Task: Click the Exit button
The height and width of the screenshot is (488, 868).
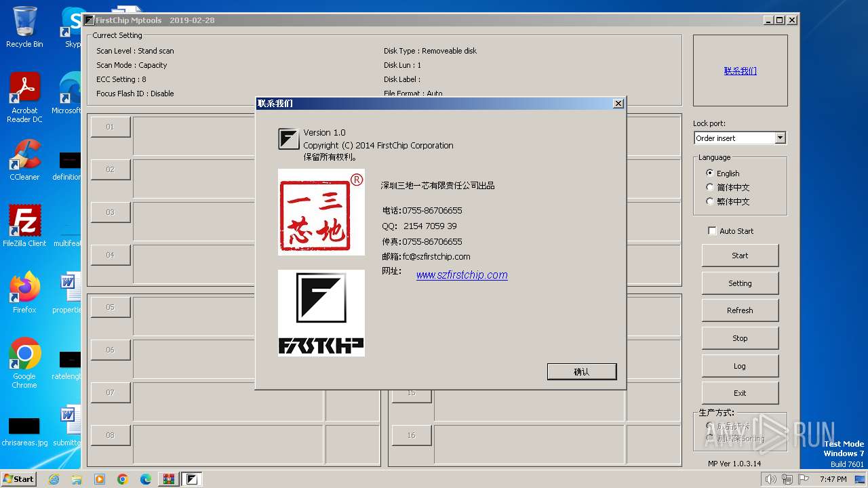Action: 740,393
